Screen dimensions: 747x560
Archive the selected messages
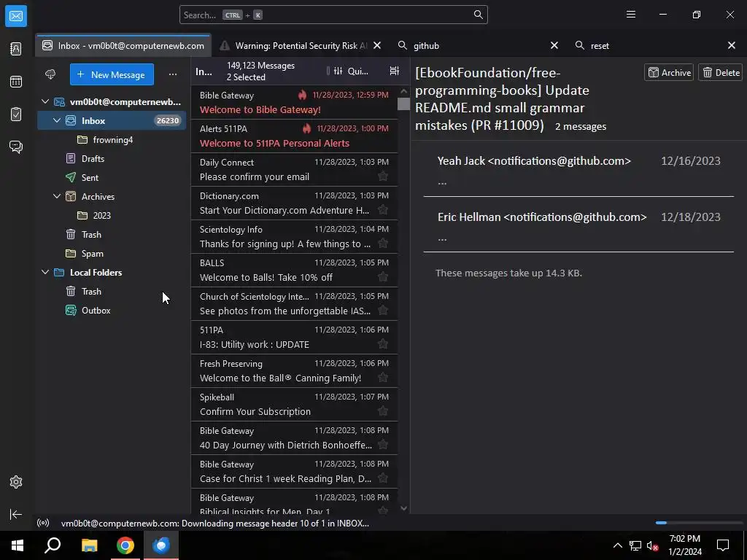pos(669,72)
